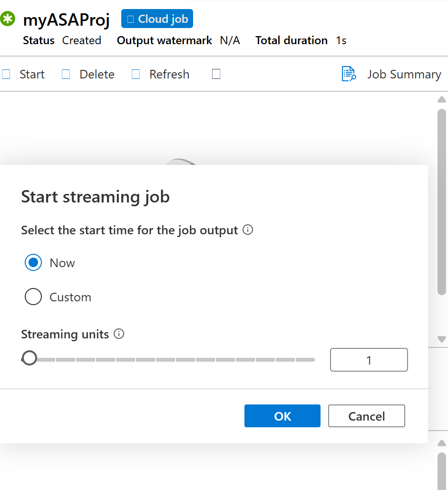Refresh the job view
The height and width of the screenshot is (490, 448).
pos(161,75)
